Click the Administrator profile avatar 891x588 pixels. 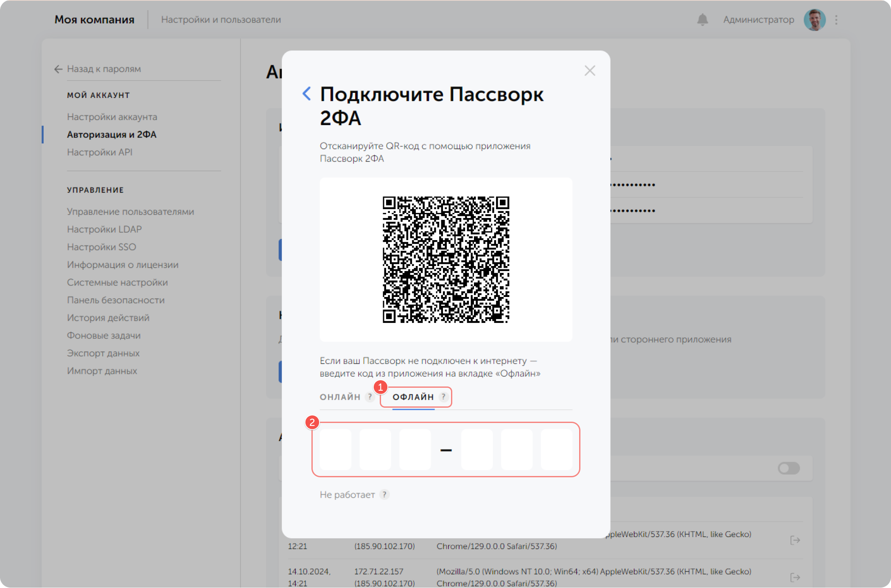[815, 20]
